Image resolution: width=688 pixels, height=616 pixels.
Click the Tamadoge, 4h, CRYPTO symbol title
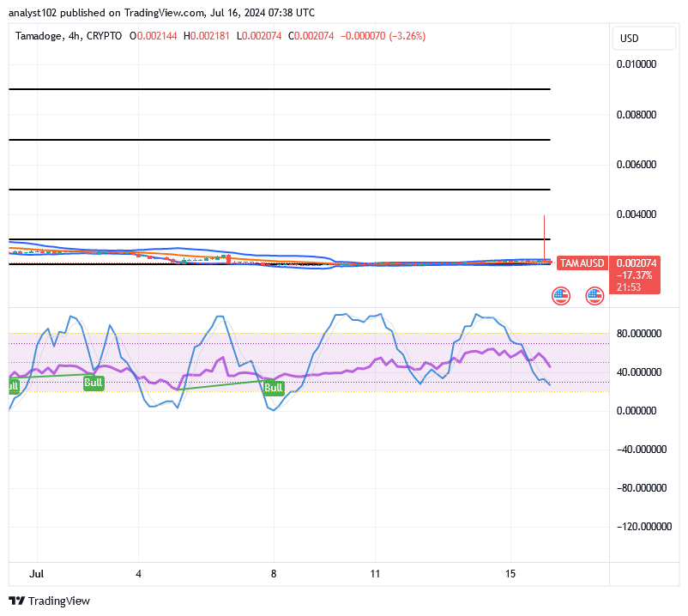click(x=69, y=36)
